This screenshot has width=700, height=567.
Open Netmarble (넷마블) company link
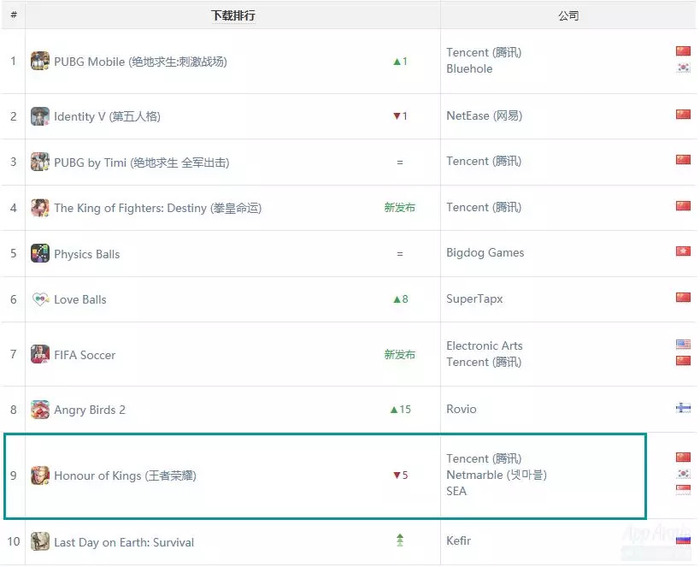tap(496, 475)
